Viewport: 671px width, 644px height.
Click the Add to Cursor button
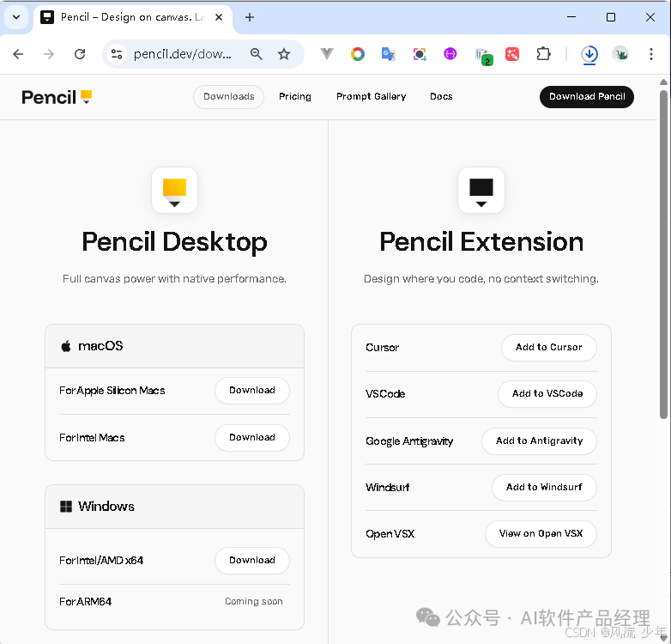point(548,348)
